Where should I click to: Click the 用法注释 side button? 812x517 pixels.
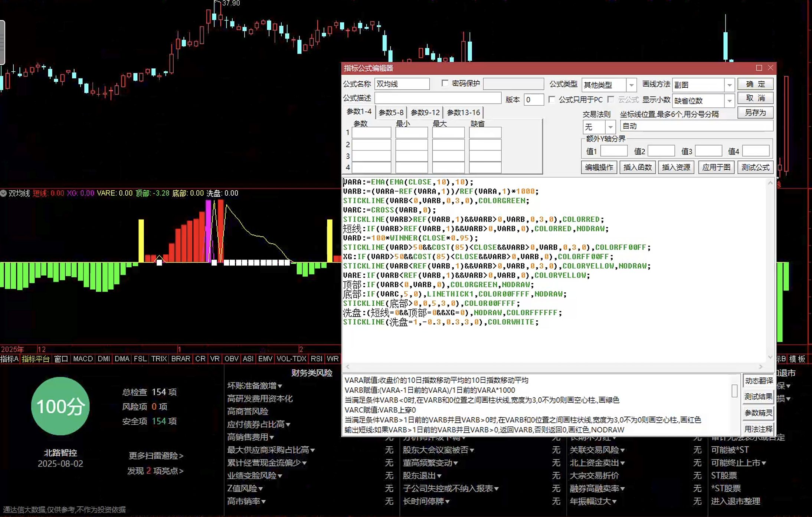click(758, 429)
